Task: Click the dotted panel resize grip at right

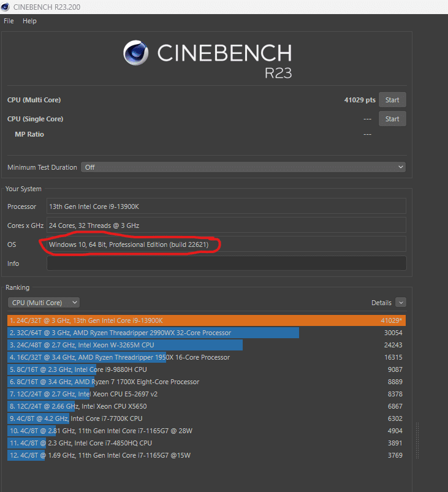Action: pyautogui.click(x=417, y=441)
